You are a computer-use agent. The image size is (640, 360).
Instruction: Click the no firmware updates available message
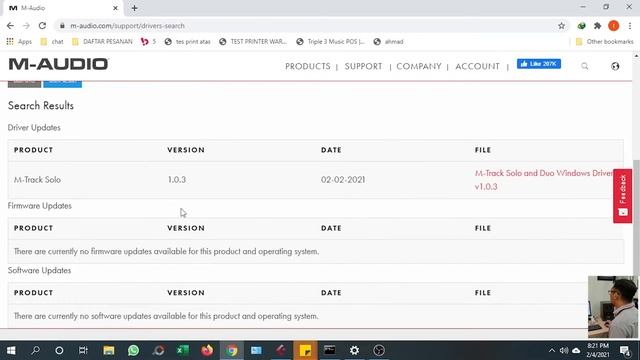(x=167, y=251)
